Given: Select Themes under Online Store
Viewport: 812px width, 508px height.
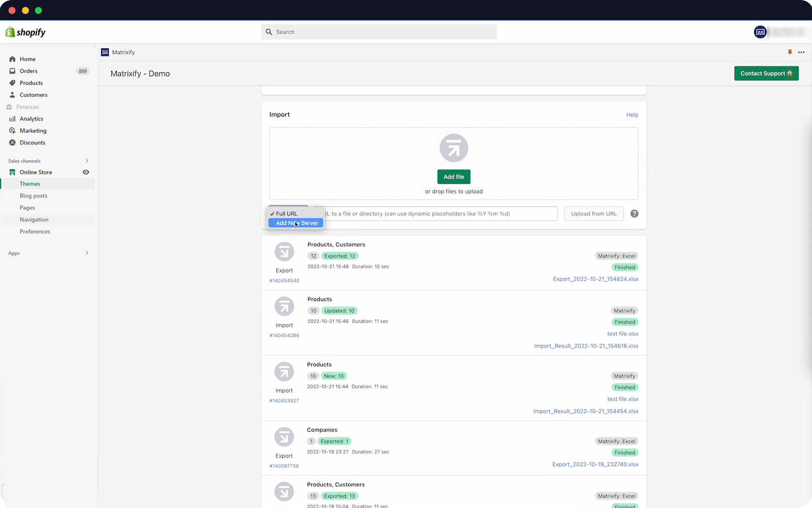Looking at the screenshot, I should pos(30,184).
